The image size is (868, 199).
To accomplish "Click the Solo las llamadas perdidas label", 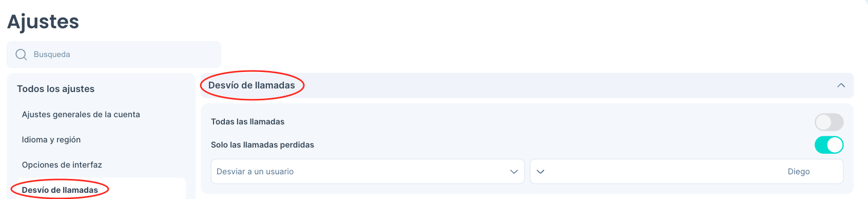I will click(x=262, y=145).
